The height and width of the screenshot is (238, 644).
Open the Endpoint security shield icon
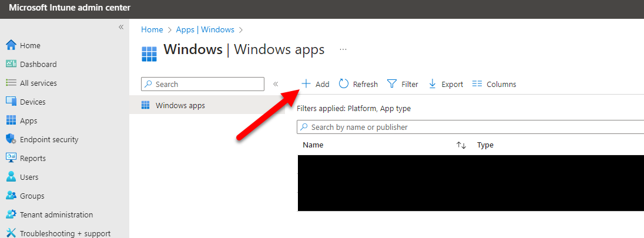[11, 139]
